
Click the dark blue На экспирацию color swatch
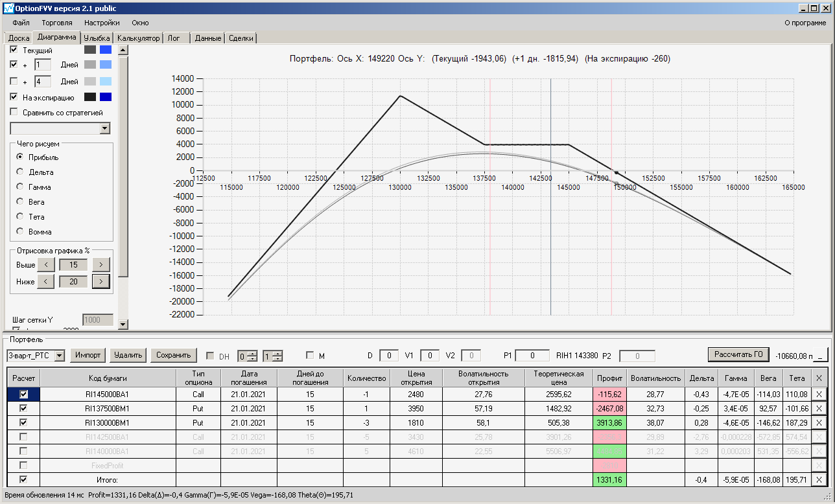(x=106, y=97)
